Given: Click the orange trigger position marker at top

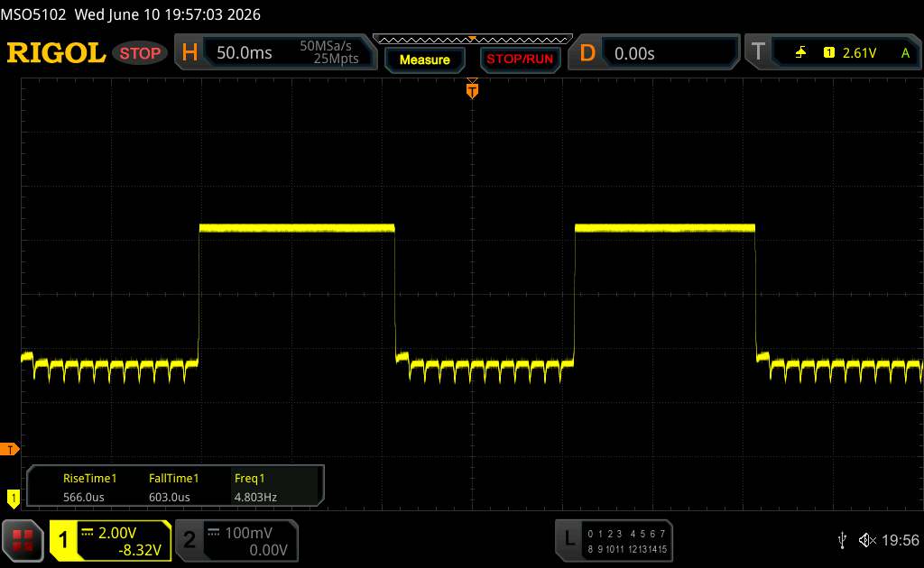Looking at the screenshot, I should click(472, 90).
